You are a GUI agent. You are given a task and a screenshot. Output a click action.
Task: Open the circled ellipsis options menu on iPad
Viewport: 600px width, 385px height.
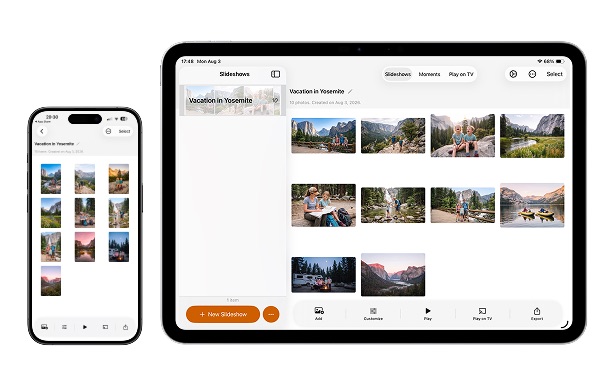532,74
